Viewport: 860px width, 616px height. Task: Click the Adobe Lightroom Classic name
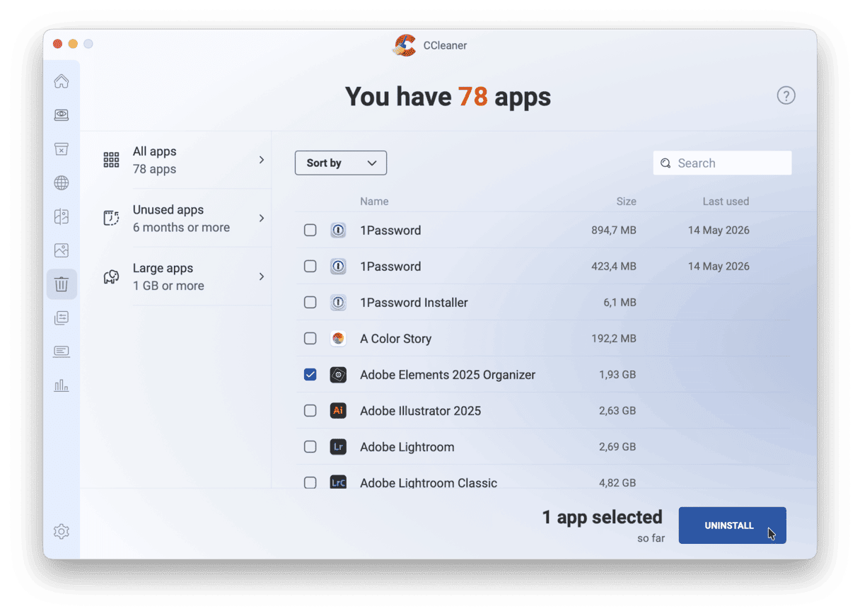tap(429, 483)
